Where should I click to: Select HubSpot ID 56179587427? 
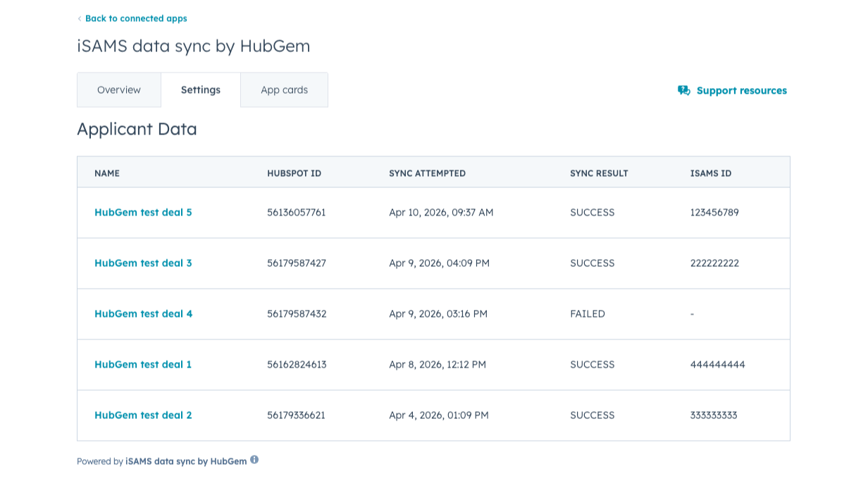(297, 263)
